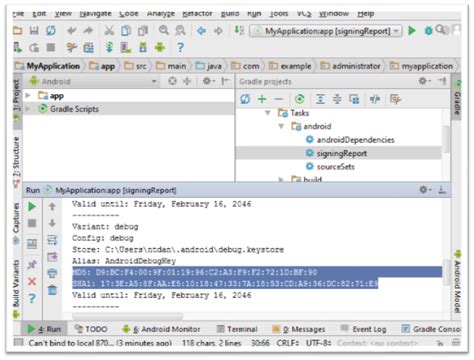The width and height of the screenshot is (474, 360).
Task: Click the trash clear output icon
Action: tap(52, 290)
